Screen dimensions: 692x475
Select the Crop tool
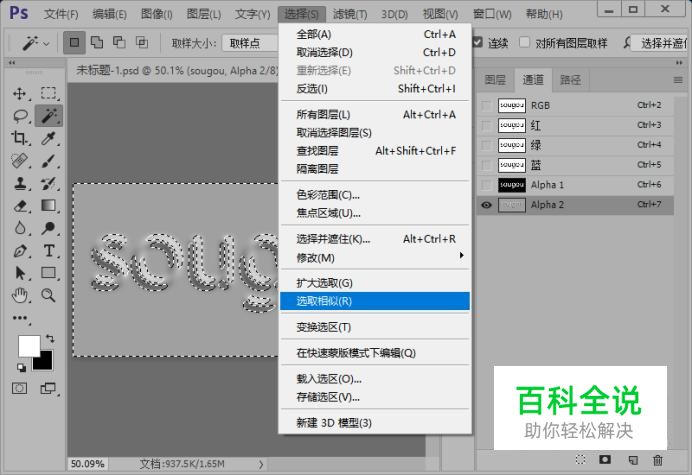[x=19, y=138]
